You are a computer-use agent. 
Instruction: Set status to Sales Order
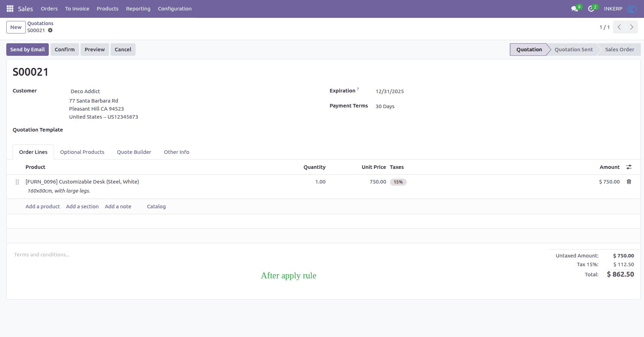pos(620,50)
